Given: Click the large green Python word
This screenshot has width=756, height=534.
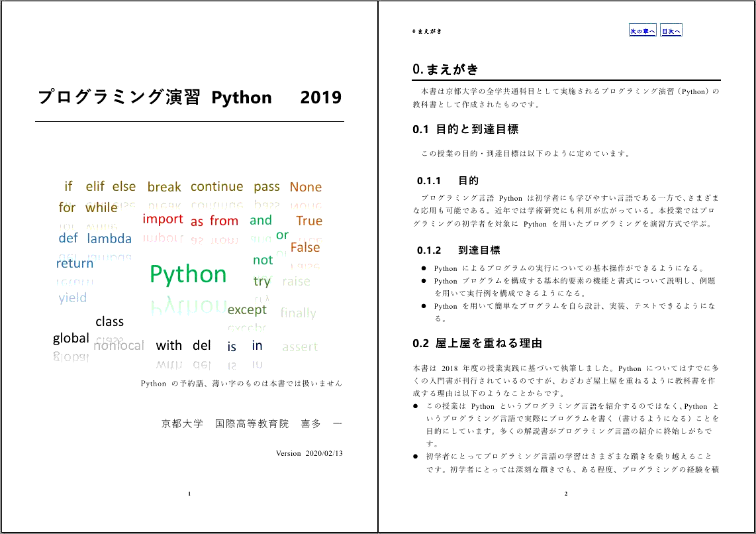Looking at the screenshot, I should 188,274.
